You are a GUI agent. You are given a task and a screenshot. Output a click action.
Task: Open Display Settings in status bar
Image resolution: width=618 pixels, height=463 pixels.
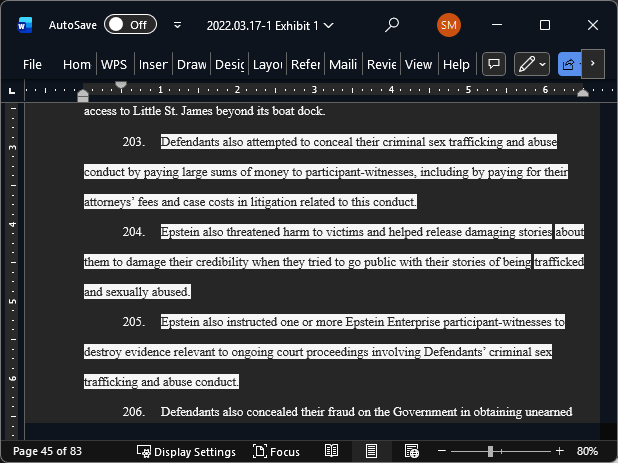click(x=186, y=451)
